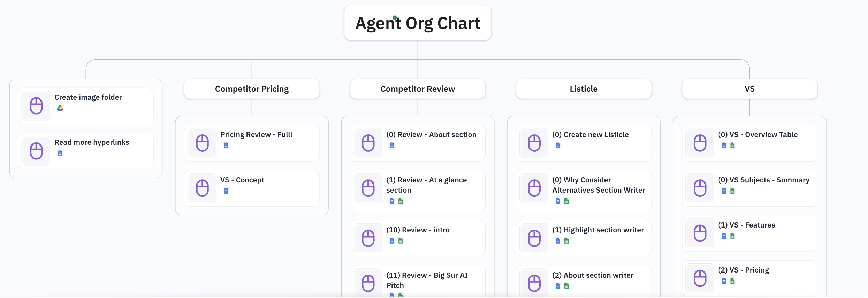868x298 pixels.
Task: Click the green sheets icon under (2) VS - Pricing
Action: 733,281
